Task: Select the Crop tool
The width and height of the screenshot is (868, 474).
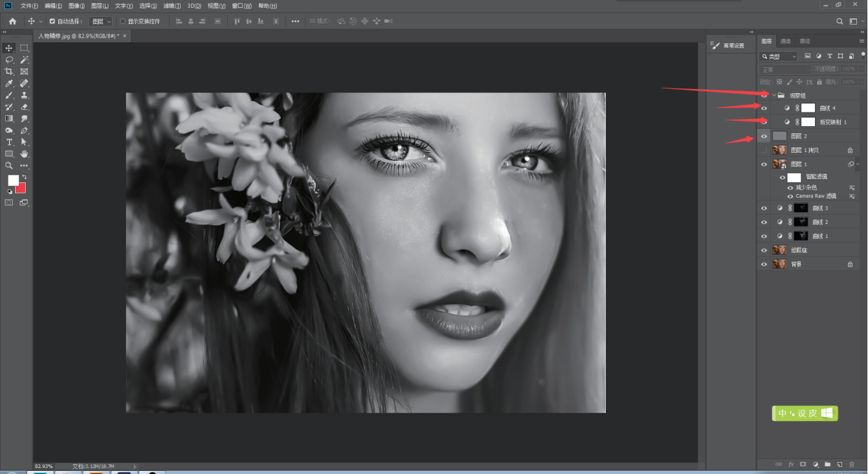Action: [x=9, y=71]
